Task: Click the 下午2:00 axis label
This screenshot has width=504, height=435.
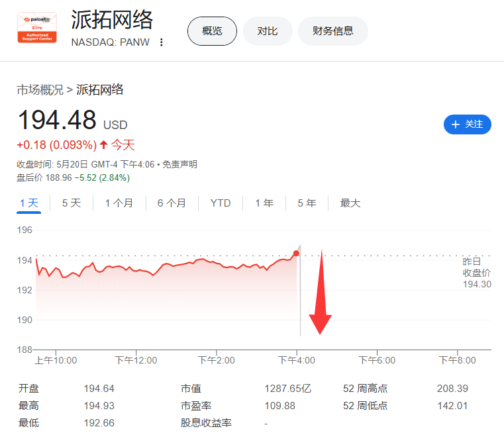Action: coord(216,360)
